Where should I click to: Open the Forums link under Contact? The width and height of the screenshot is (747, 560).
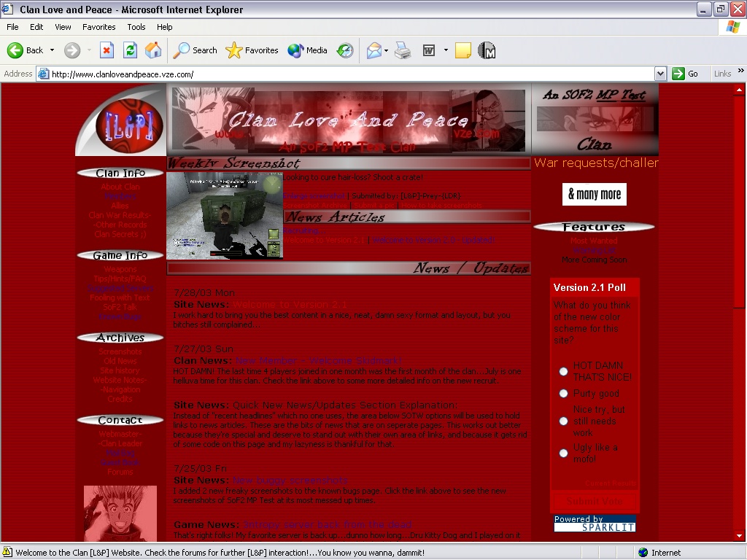120,472
